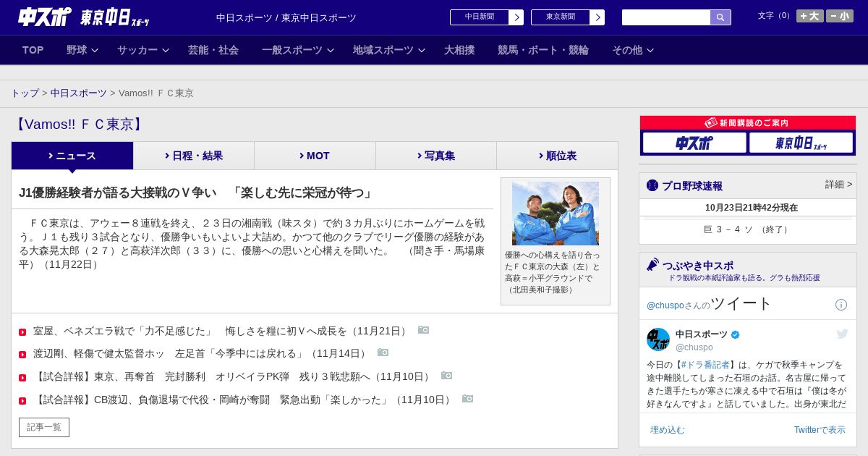868x456 pixels.
Task: Click the 10月23日21時42分現在 timestamp
Action: [752, 208]
